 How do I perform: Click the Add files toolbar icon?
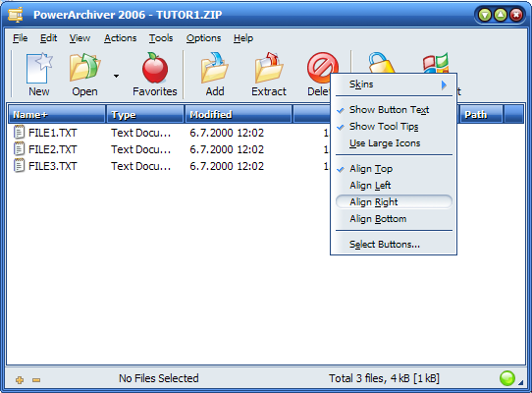pos(214,68)
